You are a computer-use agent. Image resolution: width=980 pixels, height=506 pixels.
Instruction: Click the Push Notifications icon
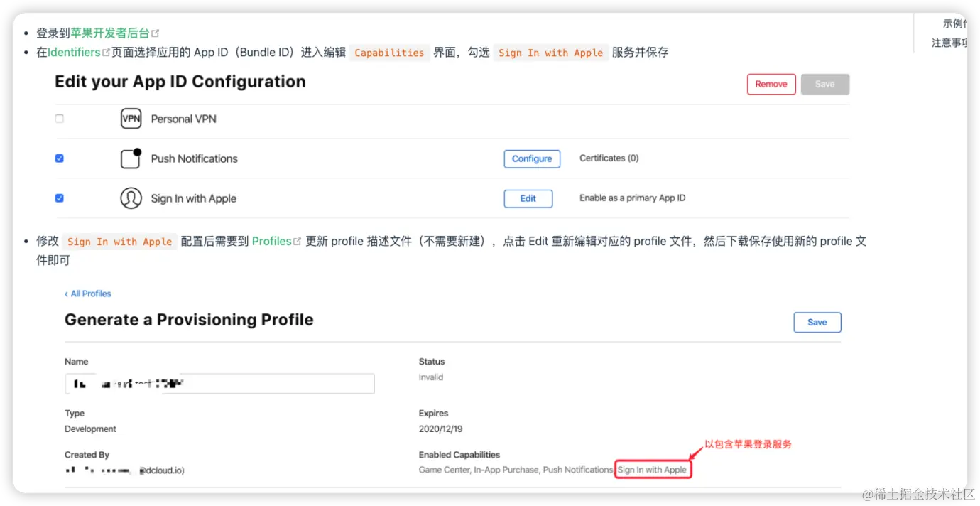click(131, 158)
